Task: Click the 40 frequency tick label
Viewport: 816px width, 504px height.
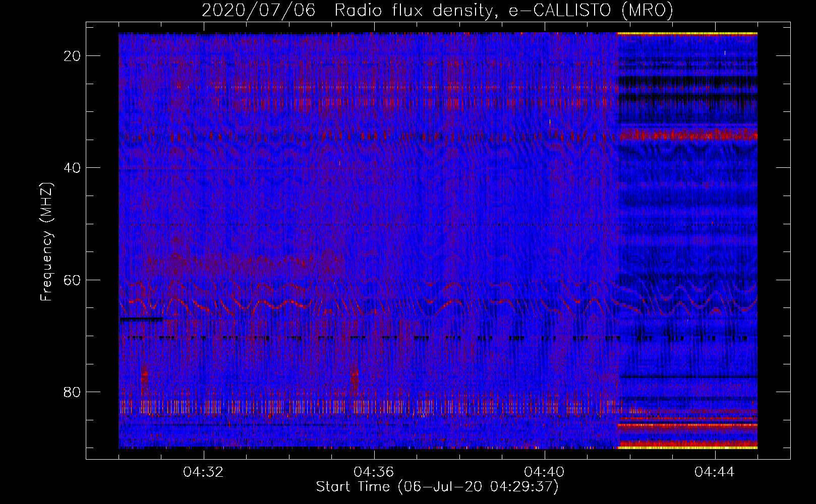Action: (73, 168)
